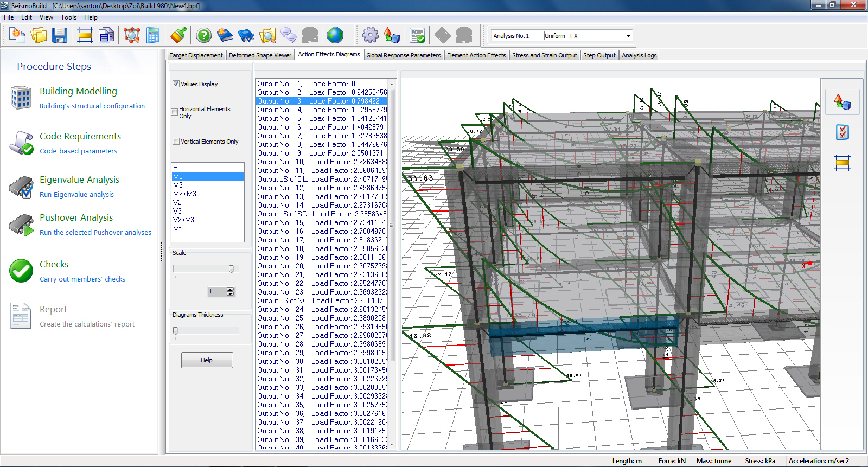Viewport: 868px width, 467px height.
Task: Tick the Vertical Elements Only checkbox
Action: (x=176, y=142)
